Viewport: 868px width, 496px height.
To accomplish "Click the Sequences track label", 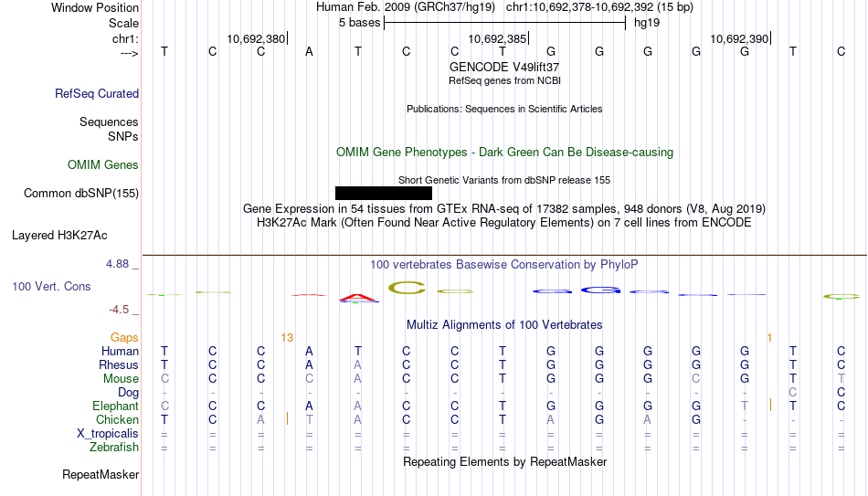I will tap(109, 121).
